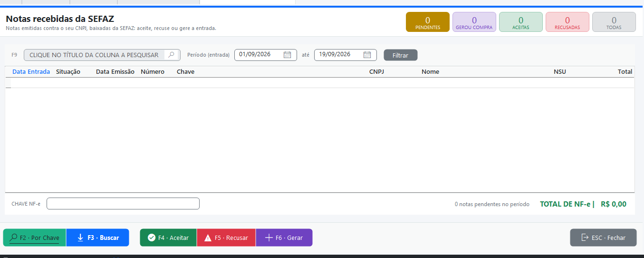
Task: Select the Situação column header
Action: point(68,71)
